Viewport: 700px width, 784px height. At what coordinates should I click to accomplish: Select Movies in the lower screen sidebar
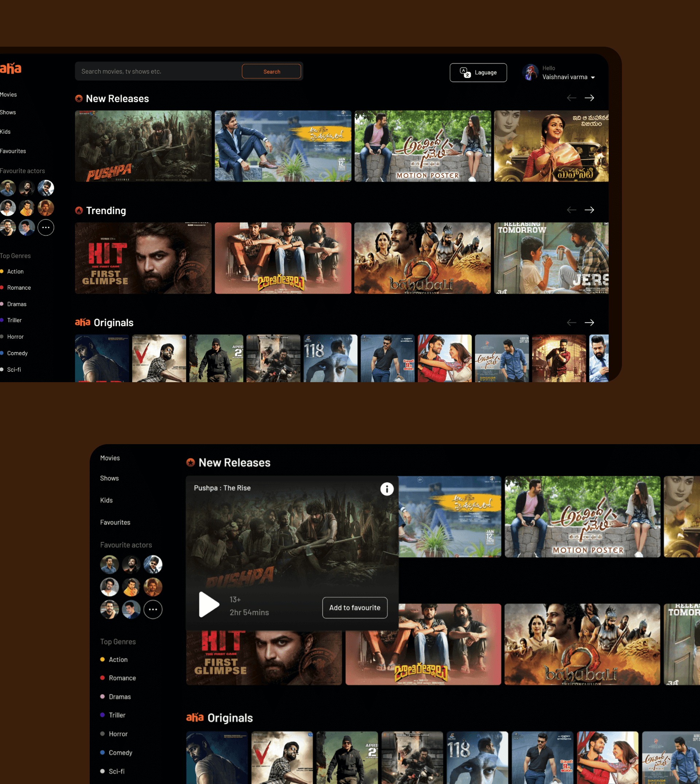tap(110, 458)
